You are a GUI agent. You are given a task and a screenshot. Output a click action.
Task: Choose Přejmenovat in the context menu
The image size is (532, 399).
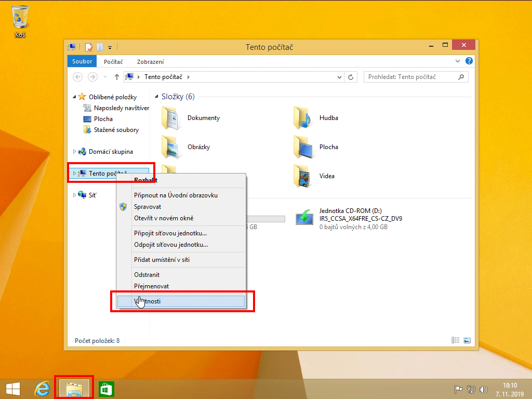(180, 286)
